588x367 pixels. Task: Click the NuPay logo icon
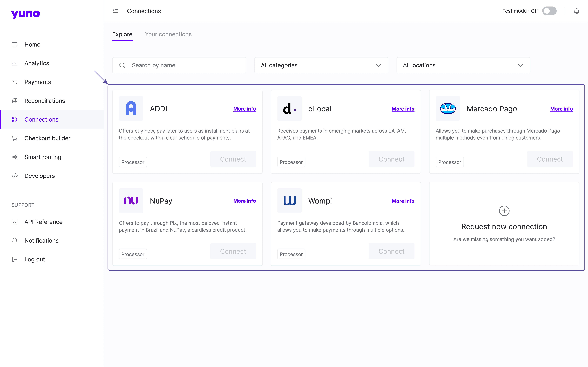(x=131, y=201)
